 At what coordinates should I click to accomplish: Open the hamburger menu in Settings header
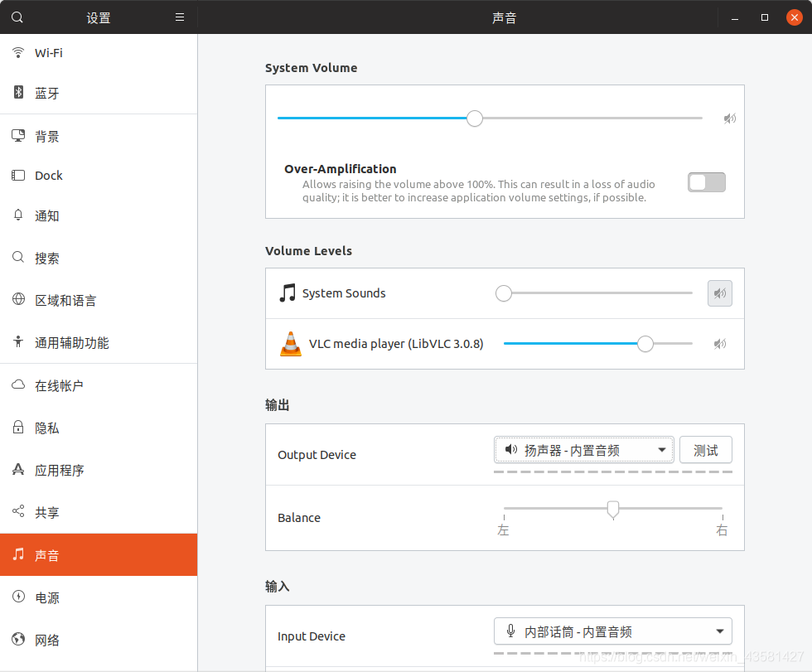(180, 17)
